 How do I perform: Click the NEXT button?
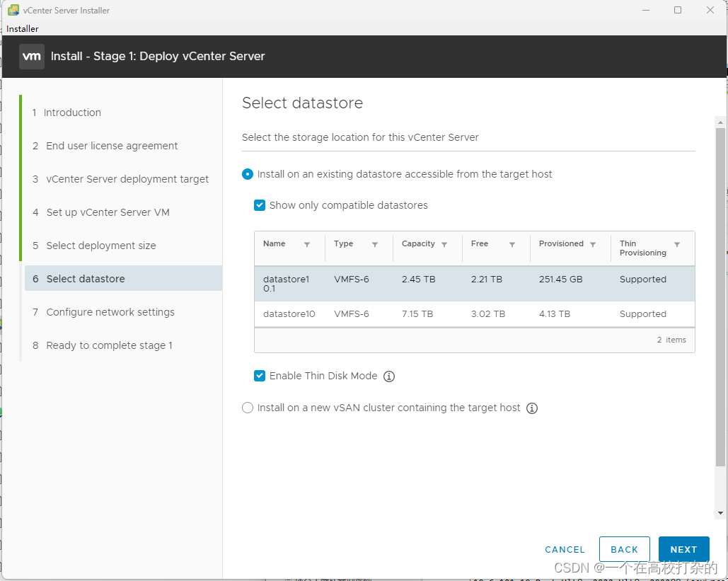coord(683,549)
